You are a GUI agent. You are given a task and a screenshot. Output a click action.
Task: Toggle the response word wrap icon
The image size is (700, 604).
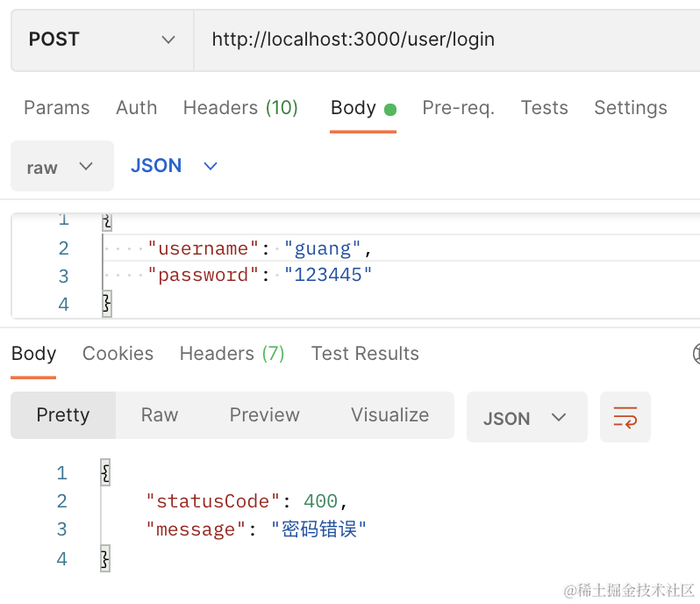tap(625, 417)
